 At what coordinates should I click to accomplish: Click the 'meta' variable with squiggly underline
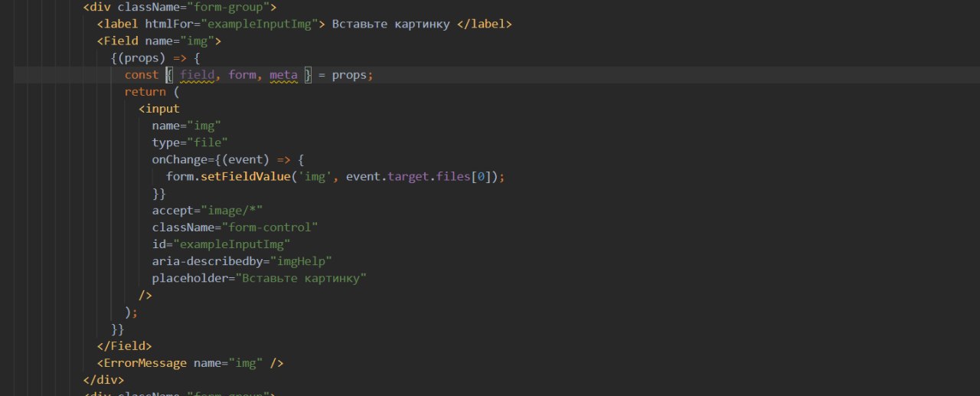[283, 75]
